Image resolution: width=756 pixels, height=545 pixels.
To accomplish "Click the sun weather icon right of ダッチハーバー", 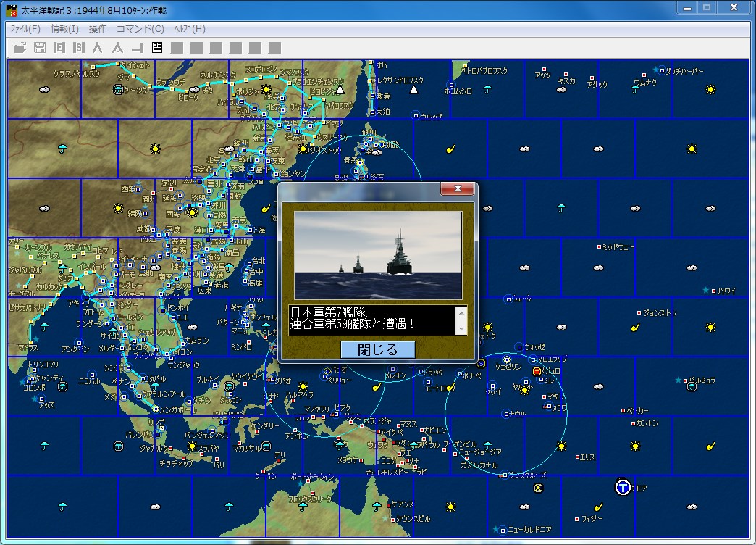I will click(710, 89).
